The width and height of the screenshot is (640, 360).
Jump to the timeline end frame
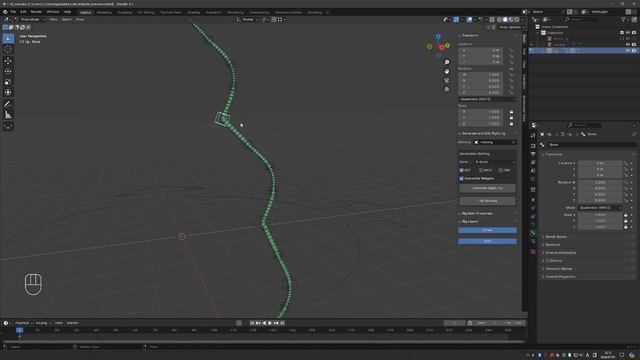tap(282, 323)
